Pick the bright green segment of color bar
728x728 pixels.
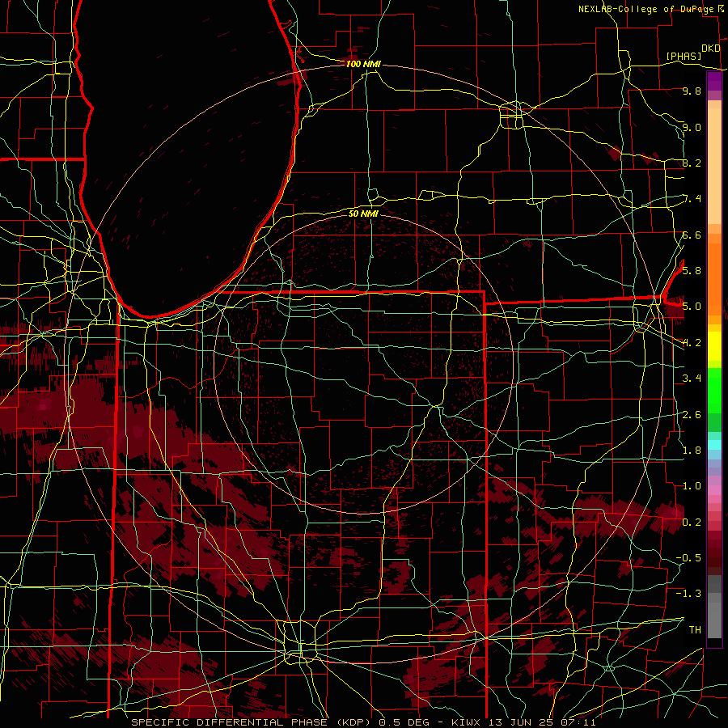(x=714, y=390)
